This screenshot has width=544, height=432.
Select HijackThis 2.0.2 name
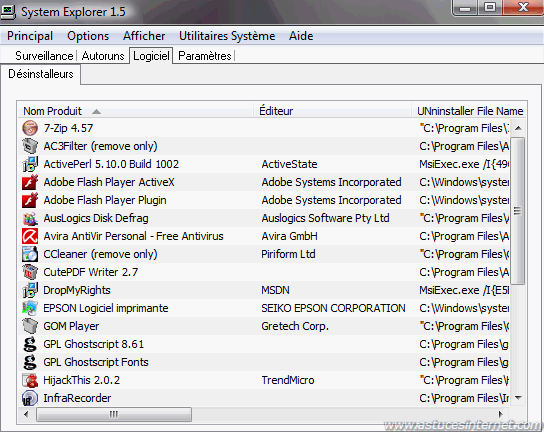(82, 380)
